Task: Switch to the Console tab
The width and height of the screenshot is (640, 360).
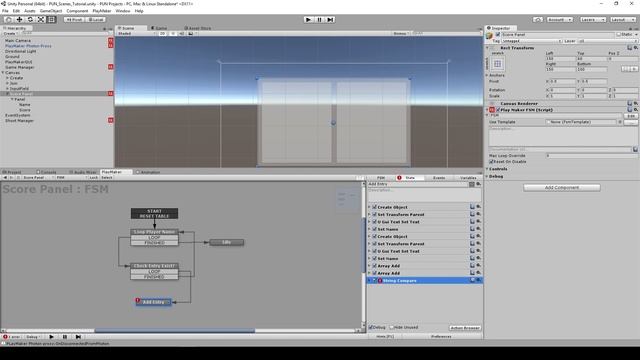Action: [46, 172]
